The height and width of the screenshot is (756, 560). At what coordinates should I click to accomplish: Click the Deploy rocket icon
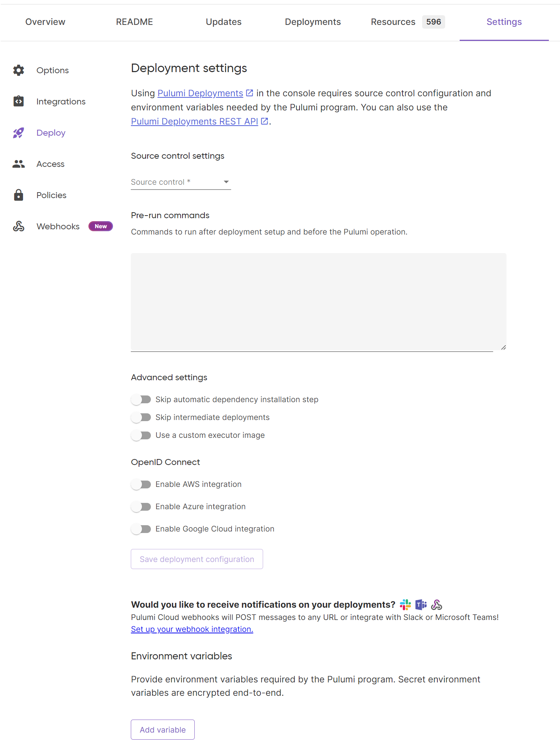pos(18,133)
